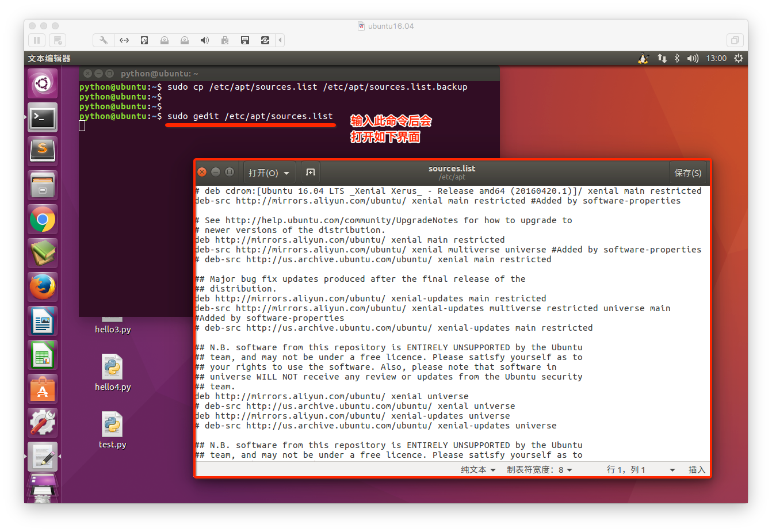Click the 保存(S) save button
772x532 pixels.
(x=687, y=173)
